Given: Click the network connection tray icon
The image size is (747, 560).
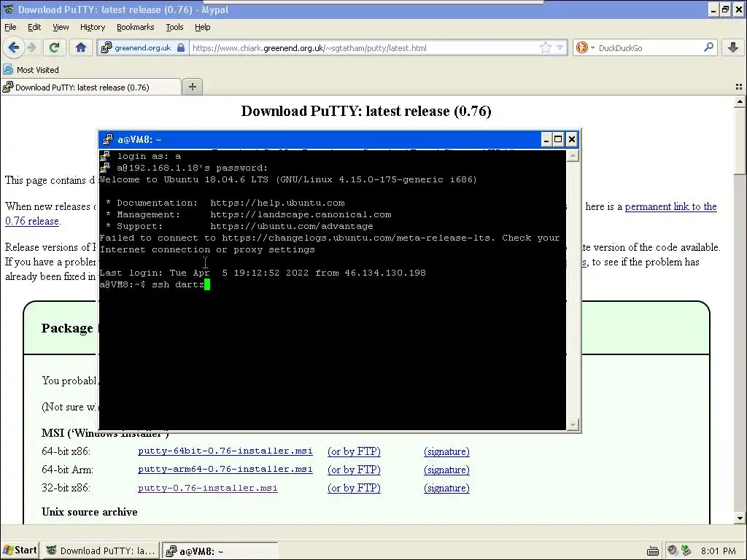Looking at the screenshot, I should click(686, 551).
